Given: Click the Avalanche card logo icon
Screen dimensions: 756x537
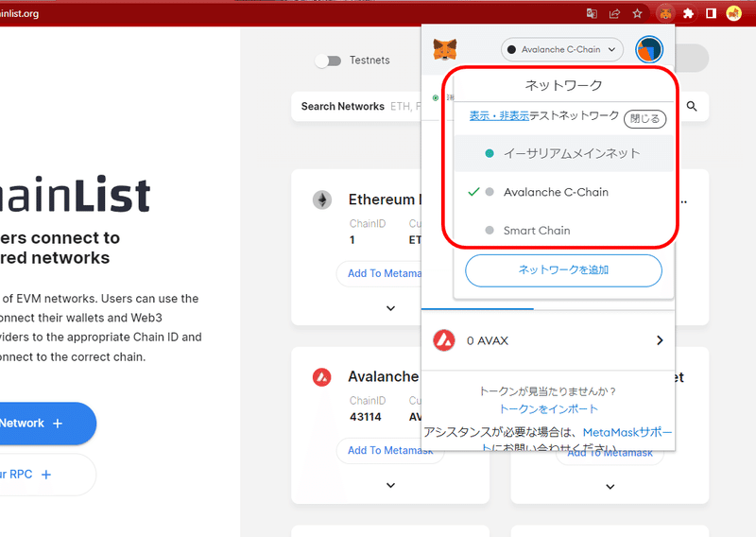Looking at the screenshot, I should 321,377.
